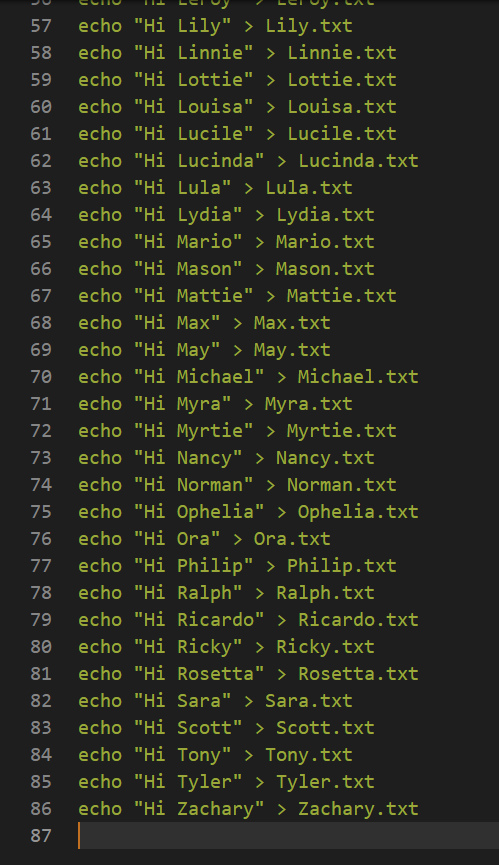Image resolution: width=499 pixels, height=865 pixels.
Task: Click line number 78 beside Ralph
Action: (x=41, y=593)
